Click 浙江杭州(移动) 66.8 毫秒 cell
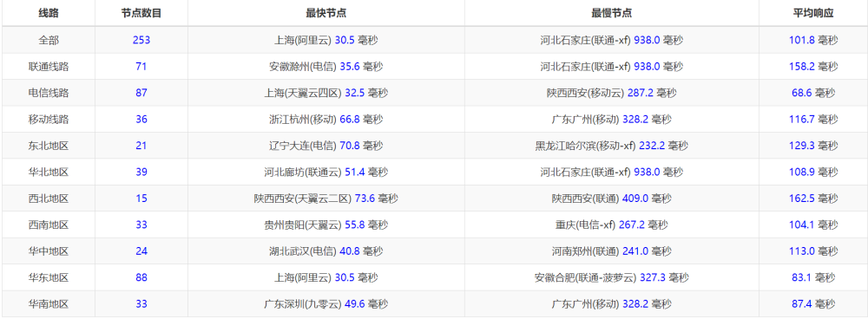 click(326, 120)
